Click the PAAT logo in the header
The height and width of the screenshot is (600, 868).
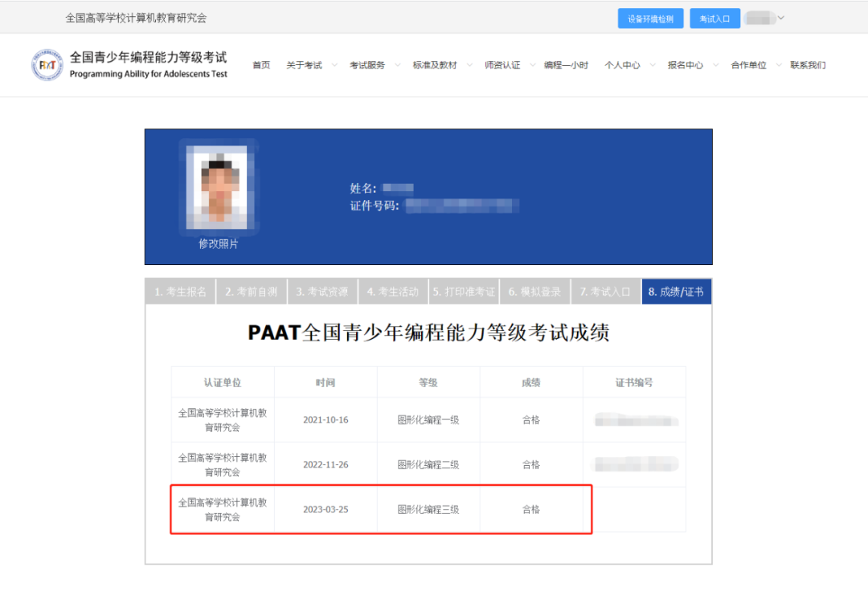tap(47, 65)
